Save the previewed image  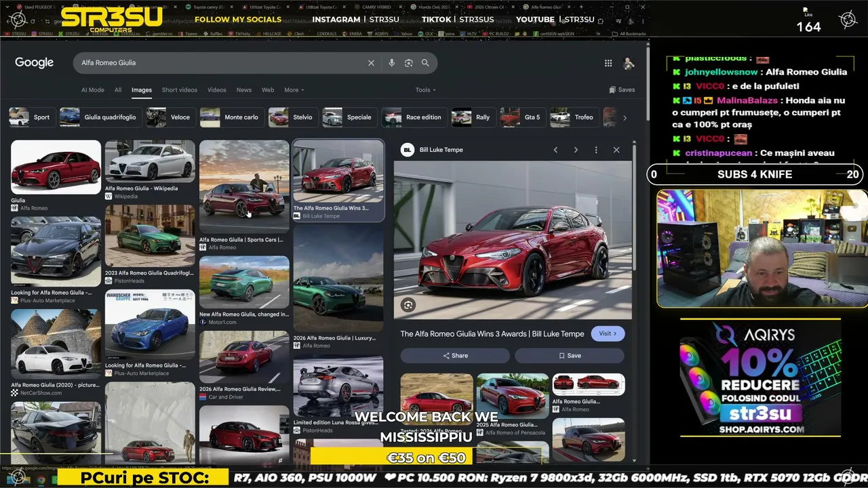pos(570,356)
